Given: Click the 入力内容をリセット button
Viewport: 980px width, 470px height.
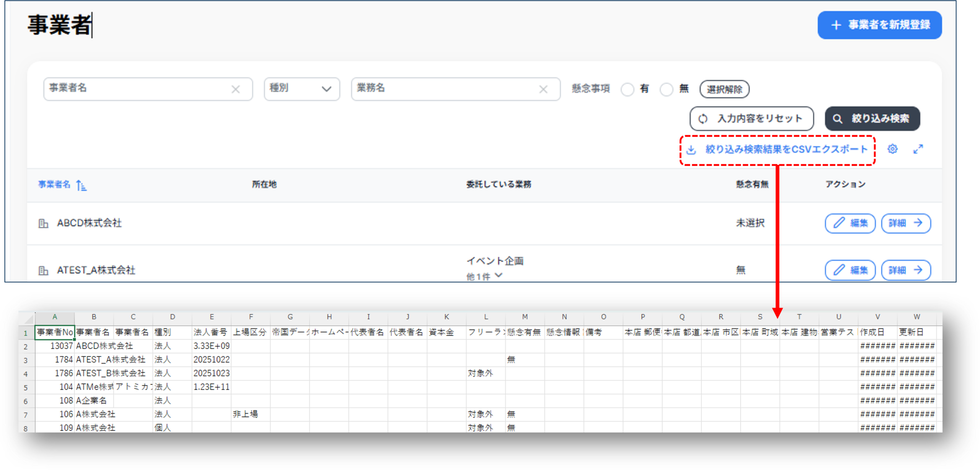Looking at the screenshot, I should (751, 119).
